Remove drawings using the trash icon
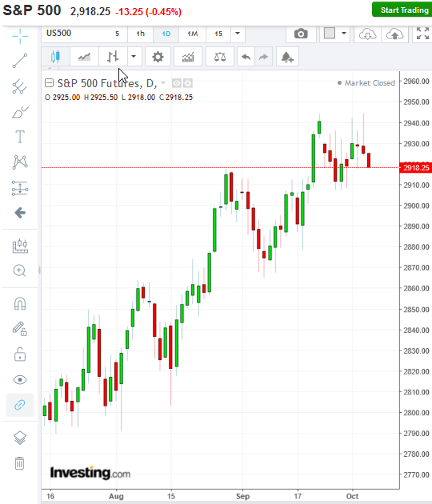 tap(20, 463)
